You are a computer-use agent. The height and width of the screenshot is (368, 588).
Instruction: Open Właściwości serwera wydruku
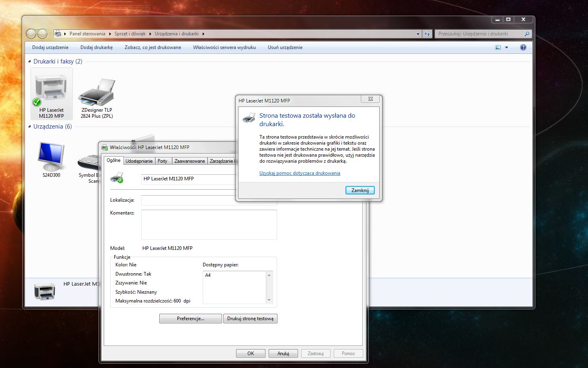(224, 47)
